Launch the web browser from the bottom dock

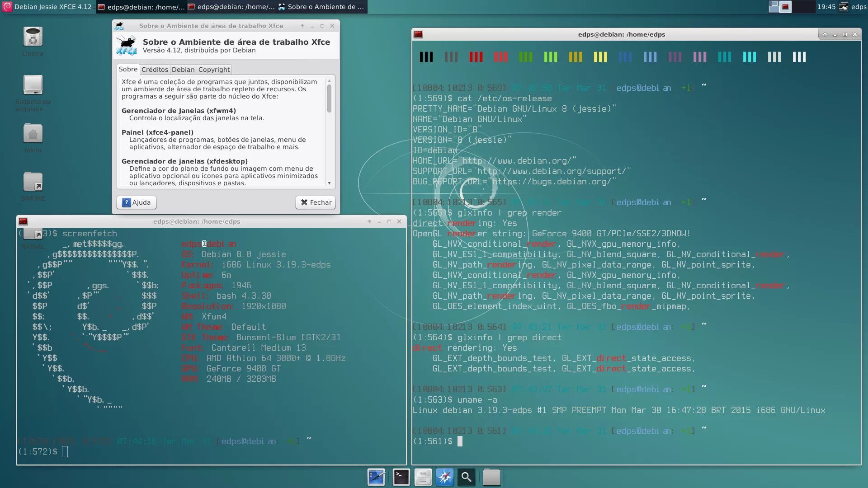point(445,477)
